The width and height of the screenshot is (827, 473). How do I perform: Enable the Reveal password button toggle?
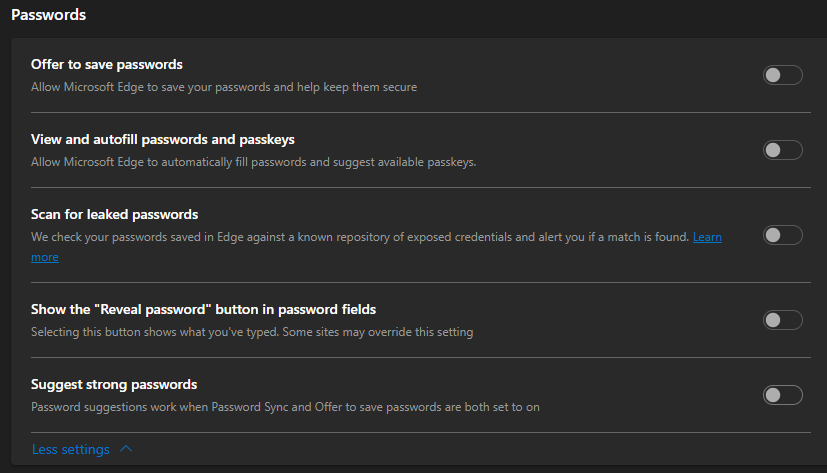pos(783,320)
